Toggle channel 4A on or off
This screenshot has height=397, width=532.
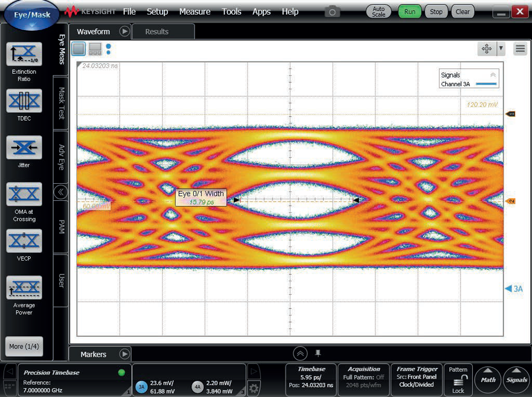coord(198,387)
